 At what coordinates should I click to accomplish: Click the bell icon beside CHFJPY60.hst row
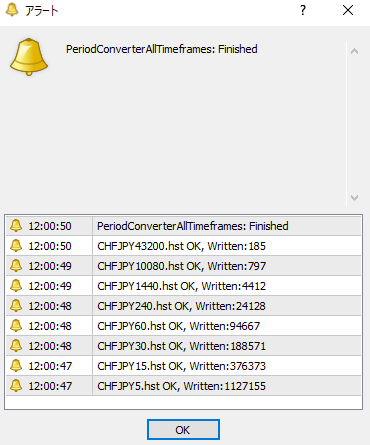pyautogui.click(x=16, y=326)
